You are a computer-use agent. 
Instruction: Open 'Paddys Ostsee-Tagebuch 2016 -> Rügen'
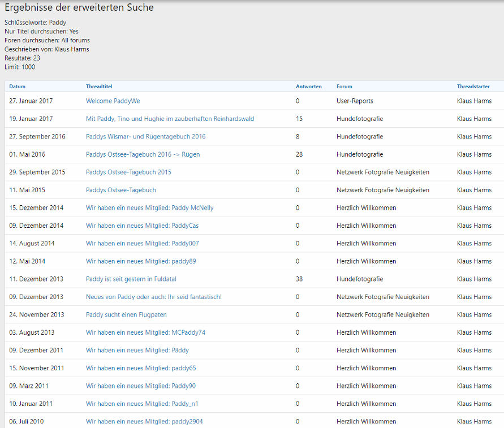click(x=143, y=154)
